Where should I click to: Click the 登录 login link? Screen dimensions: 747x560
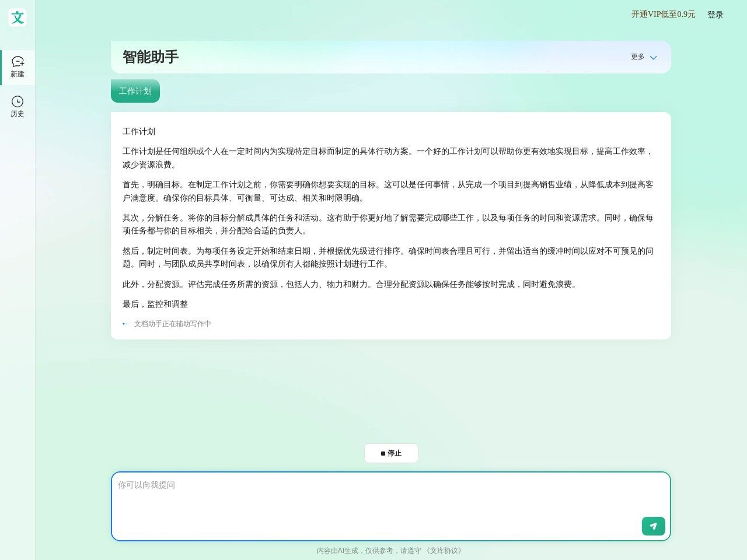(715, 15)
